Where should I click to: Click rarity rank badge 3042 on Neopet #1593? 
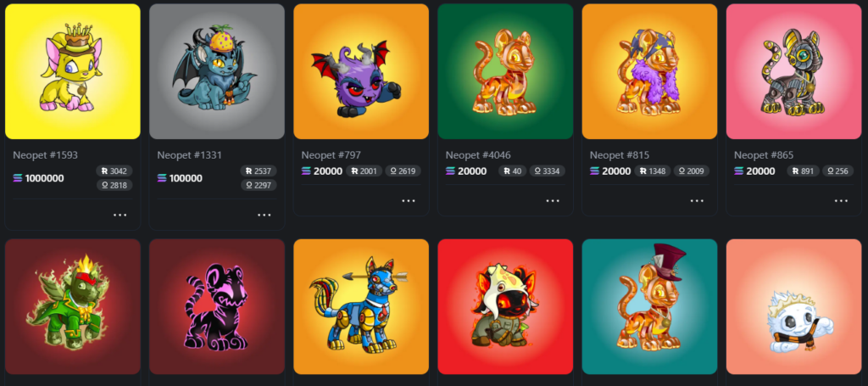(x=114, y=171)
